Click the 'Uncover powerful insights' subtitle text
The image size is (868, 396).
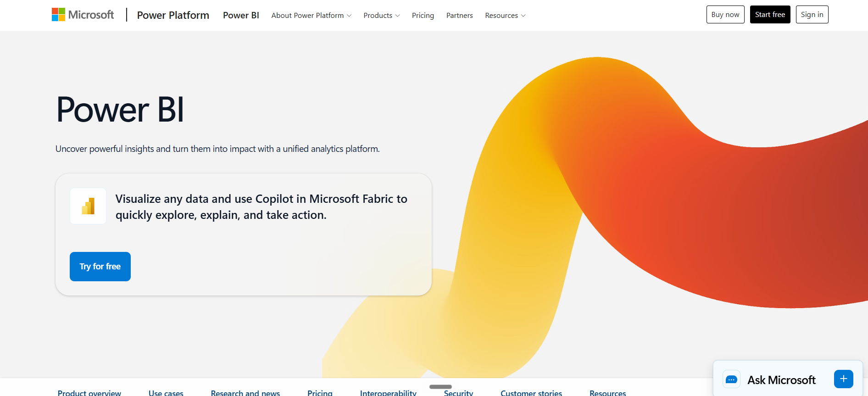point(217,149)
